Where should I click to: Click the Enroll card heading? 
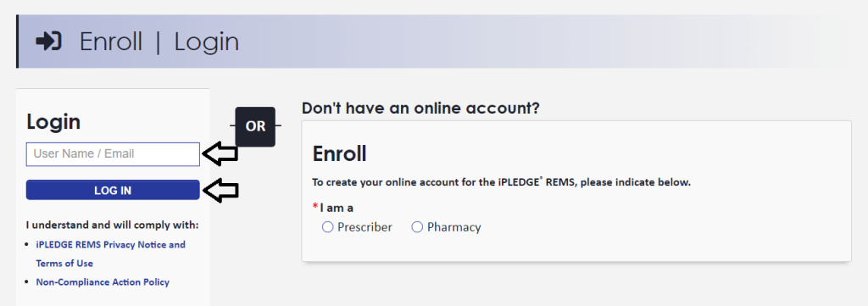click(339, 153)
